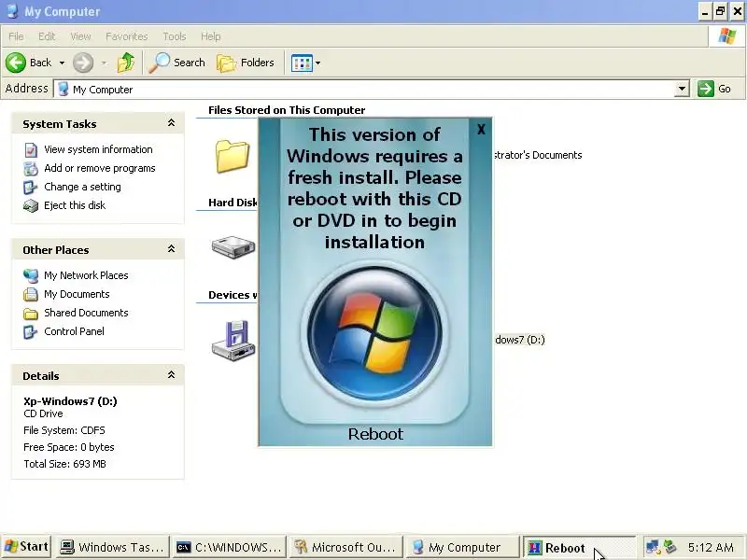Click the View system information icon
This screenshot has height=560, width=747.
coord(31,150)
